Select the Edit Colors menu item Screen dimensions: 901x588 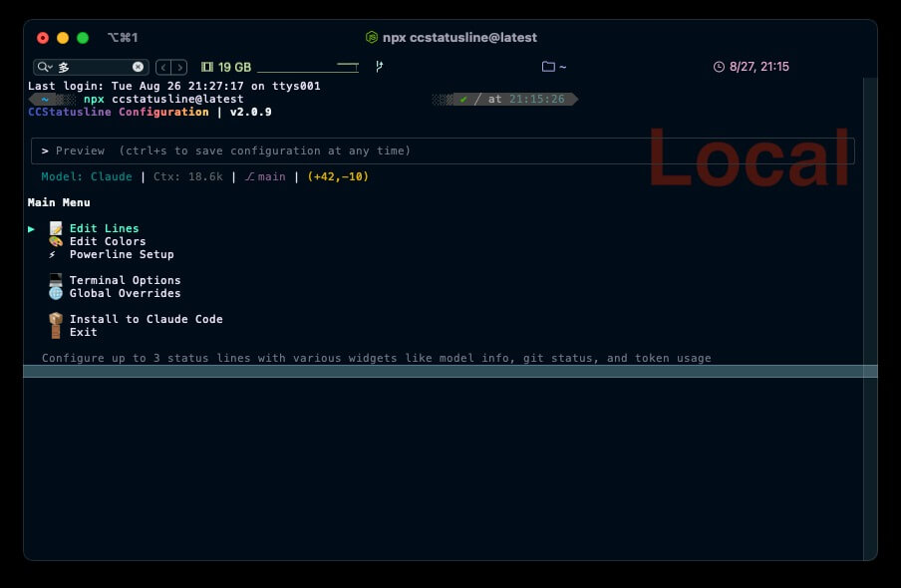pos(108,241)
